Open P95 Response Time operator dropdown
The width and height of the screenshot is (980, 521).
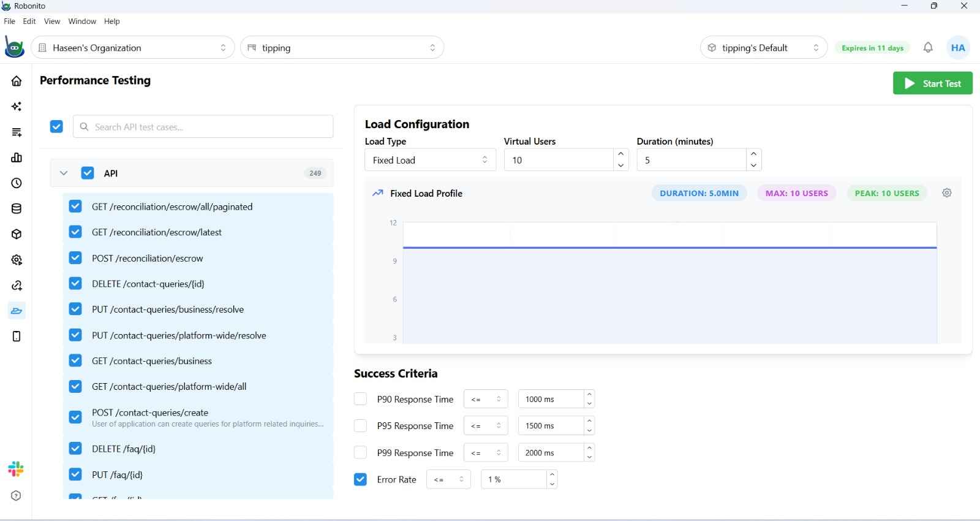coord(486,425)
